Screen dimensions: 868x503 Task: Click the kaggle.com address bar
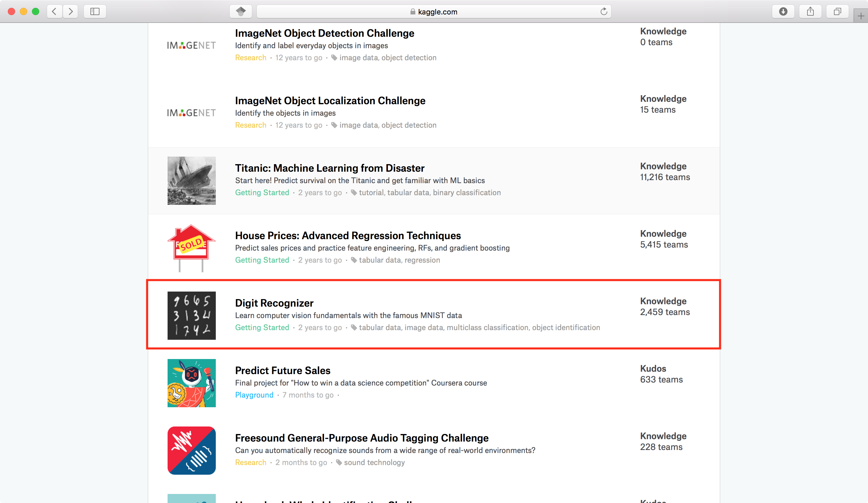tap(433, 12)
